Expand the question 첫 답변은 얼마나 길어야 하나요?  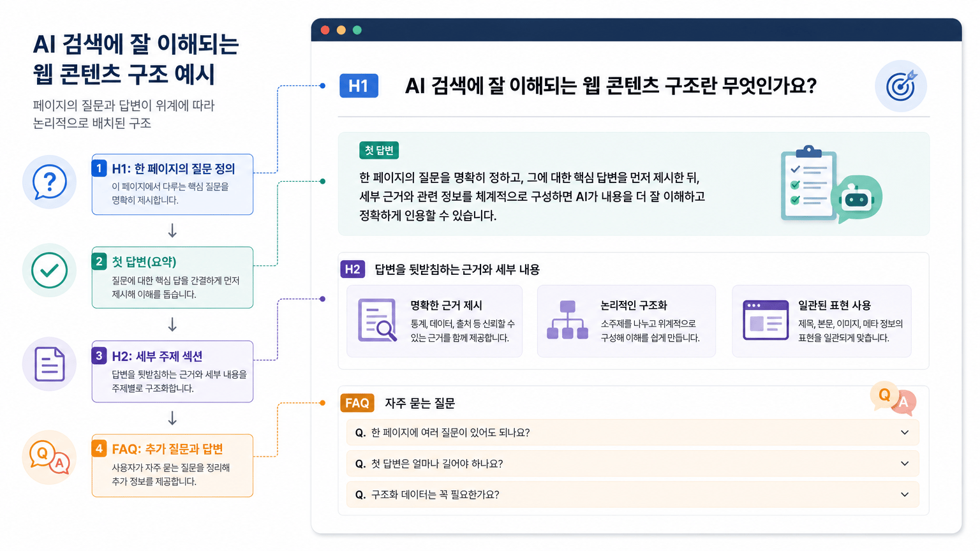(x=632, y=464)
